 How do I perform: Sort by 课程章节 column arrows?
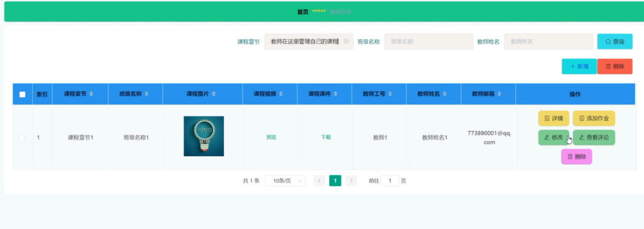click(91, 94)
